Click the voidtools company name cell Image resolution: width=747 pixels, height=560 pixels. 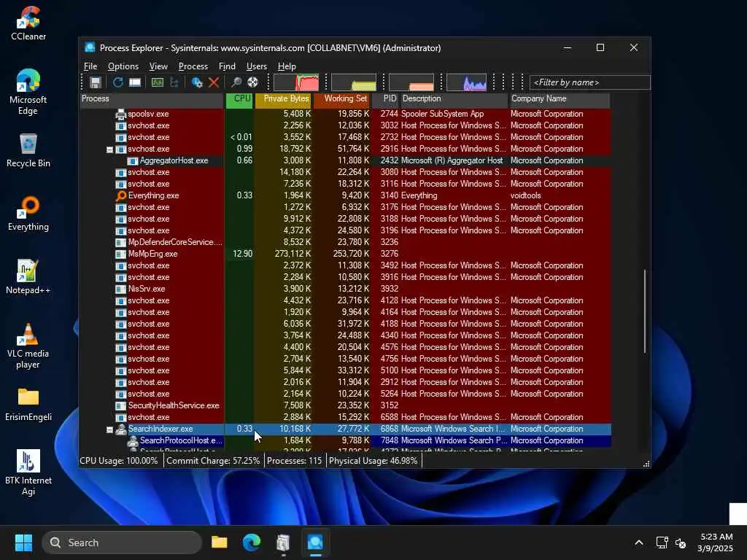[x=525, y=195]
